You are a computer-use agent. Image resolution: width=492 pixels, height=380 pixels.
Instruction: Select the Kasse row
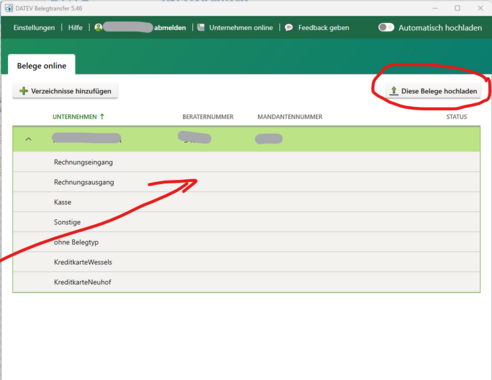246,202
